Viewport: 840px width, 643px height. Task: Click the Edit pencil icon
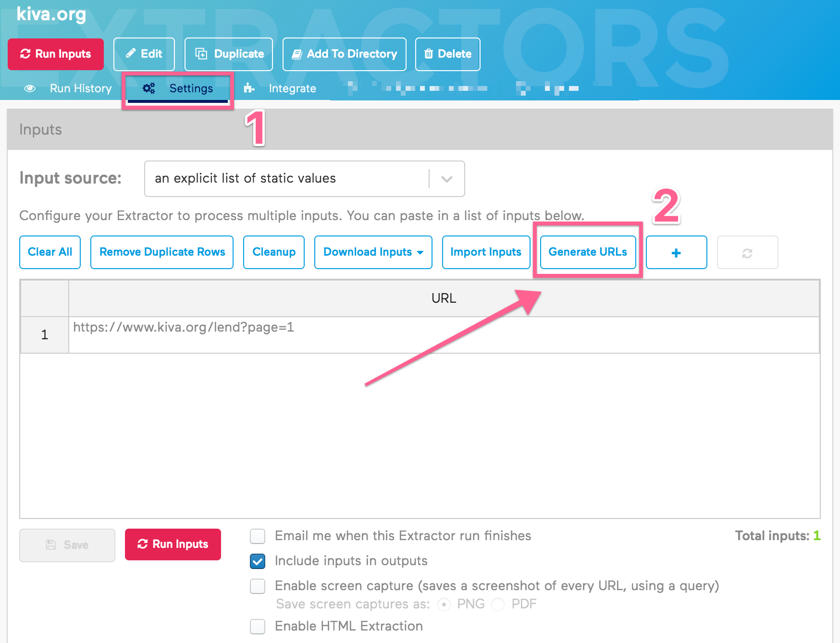coord(132,54)
